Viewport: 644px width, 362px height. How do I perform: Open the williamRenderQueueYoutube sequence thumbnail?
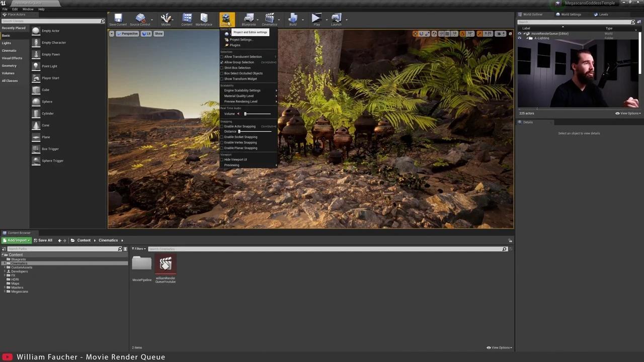click(166, 264)
